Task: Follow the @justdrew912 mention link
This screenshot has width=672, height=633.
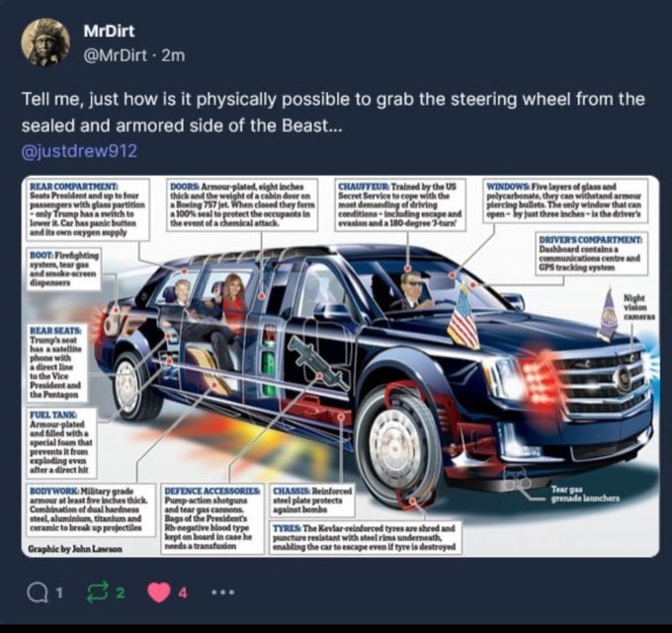Action: [79, 151]
